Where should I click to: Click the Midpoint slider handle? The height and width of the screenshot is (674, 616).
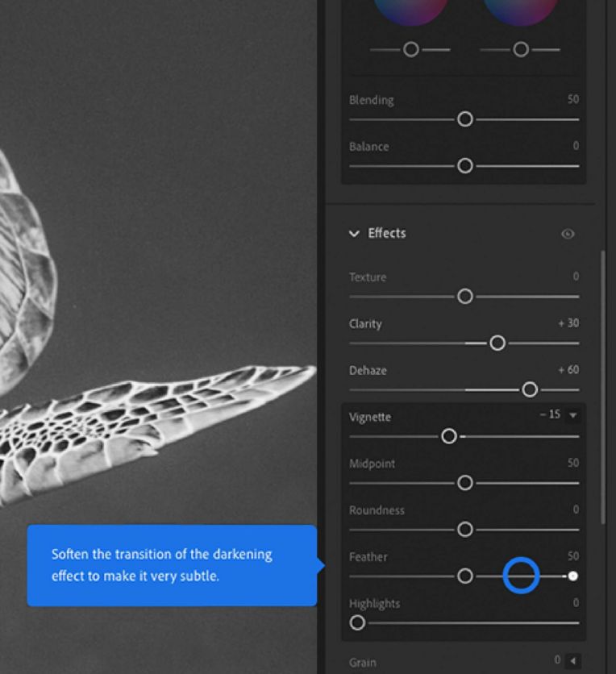464,483
